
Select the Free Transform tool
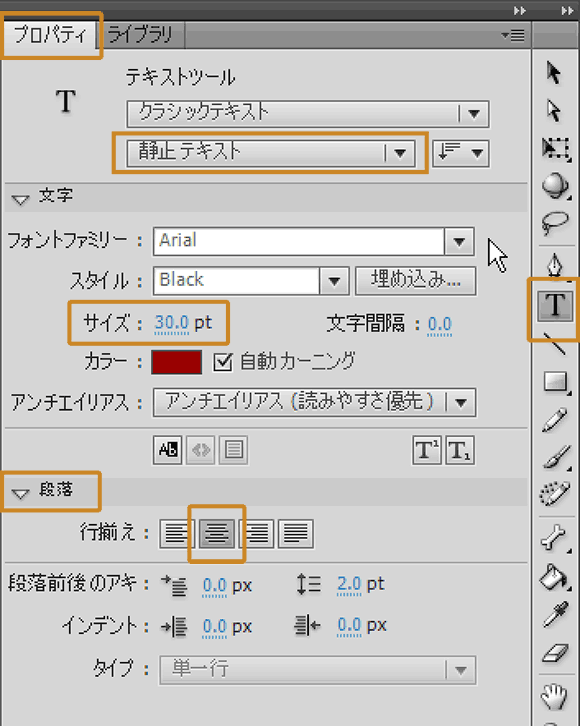(555, 148)
